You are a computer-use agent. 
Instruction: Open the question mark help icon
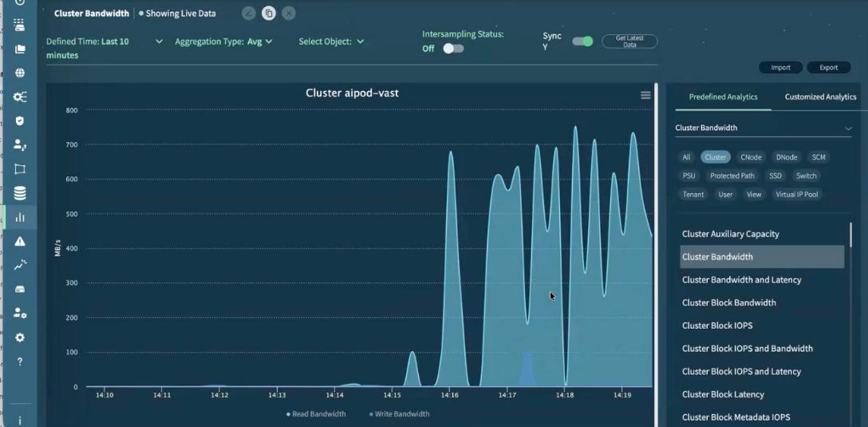tap(20, 362)
